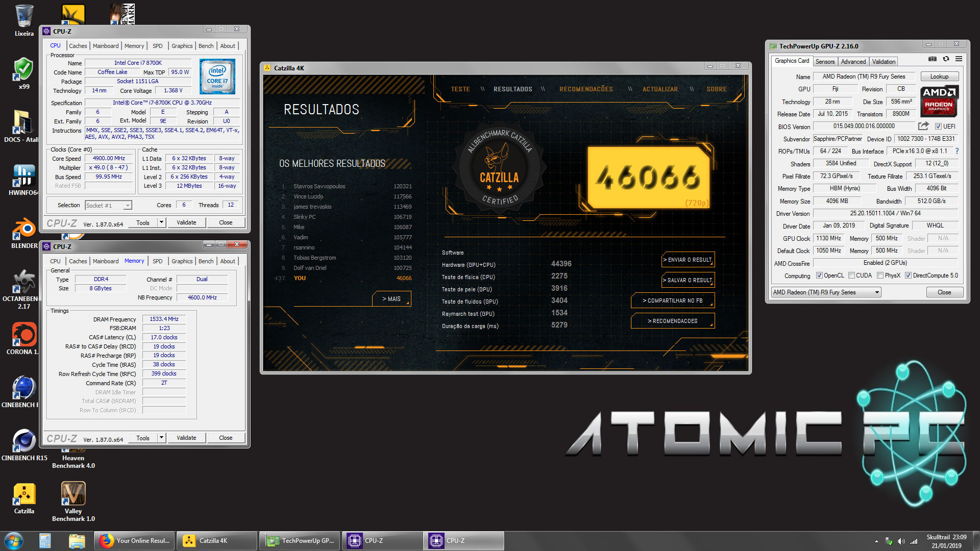The width and height of the screenshot is (980, 551).
Task: Click the Intel Core i7 logo badge
Action: (x=217, y=77)
